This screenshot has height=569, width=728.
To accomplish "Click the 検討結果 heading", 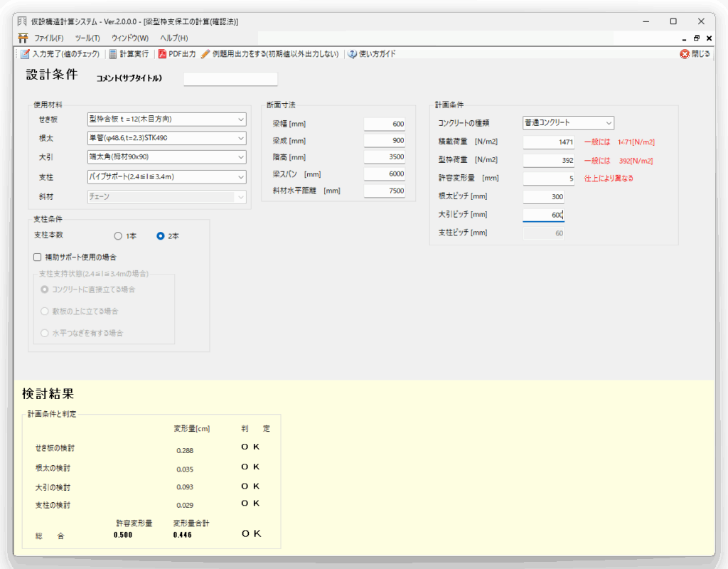I will [48, 394].
